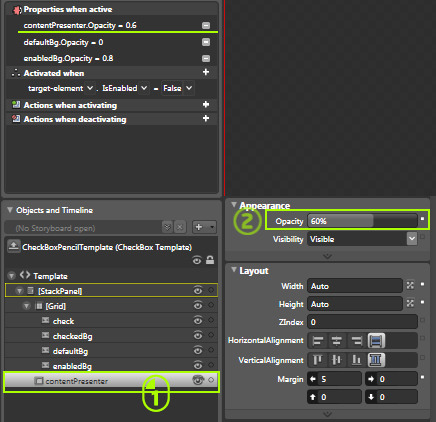Set VerticalAlignment to Center

point(337,360)
